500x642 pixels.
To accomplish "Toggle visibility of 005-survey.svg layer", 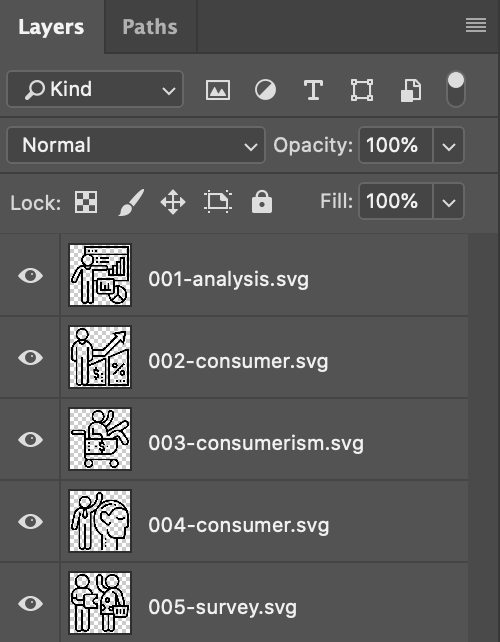I will click(31, 604).
